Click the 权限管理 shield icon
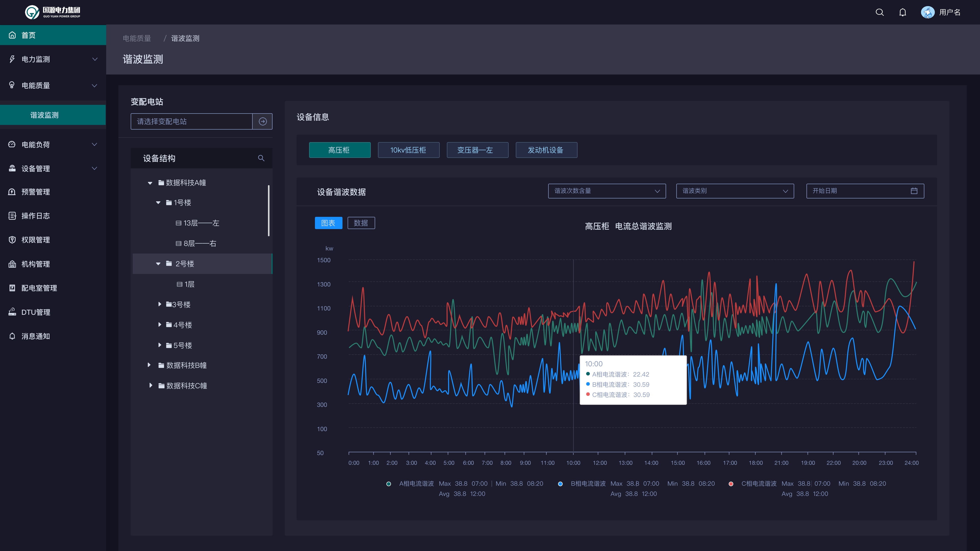 click(12, 240)
